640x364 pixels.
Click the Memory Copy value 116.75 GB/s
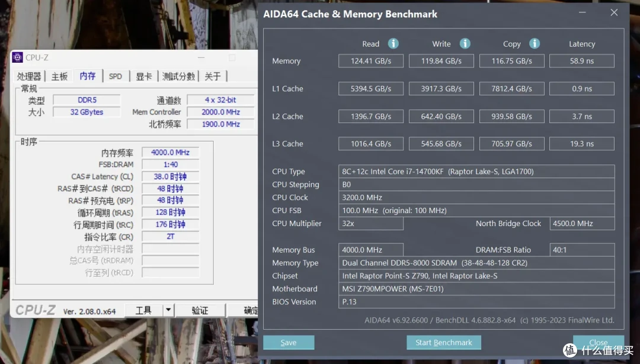(512, 61)
